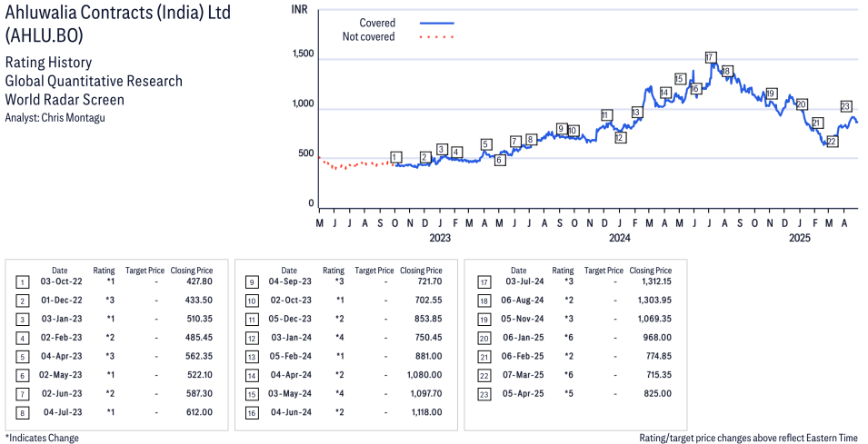
Task: Click the table index box for 03-Jan-24
Action: pos(252,339)
